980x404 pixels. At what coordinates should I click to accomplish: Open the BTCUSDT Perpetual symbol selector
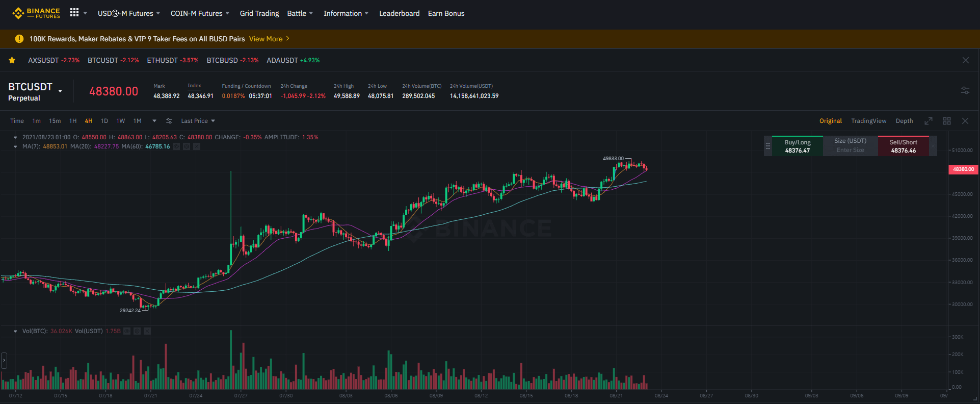point(35,92)
